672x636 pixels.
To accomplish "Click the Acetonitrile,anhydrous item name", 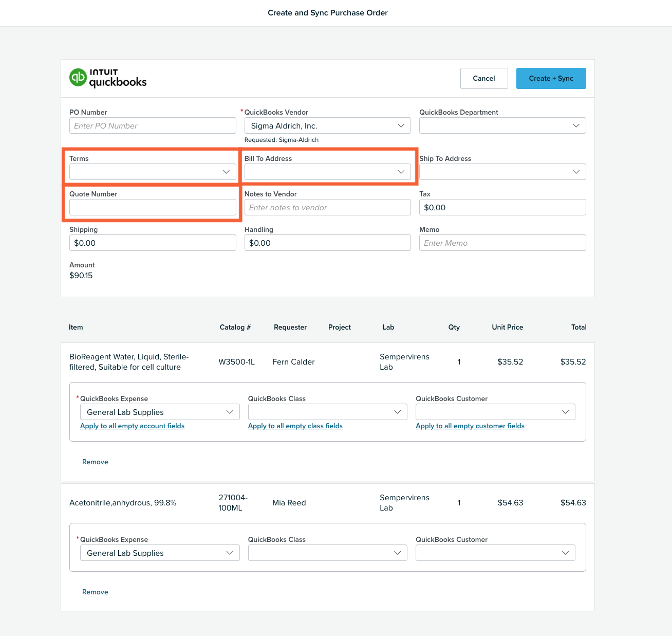I will pyautogui.click(x=123, y=502).
